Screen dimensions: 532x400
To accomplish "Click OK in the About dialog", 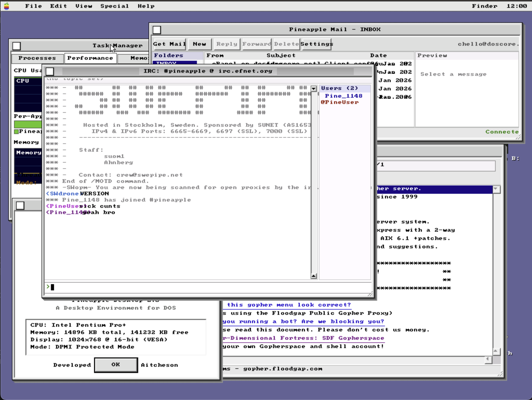I will 116,365.
